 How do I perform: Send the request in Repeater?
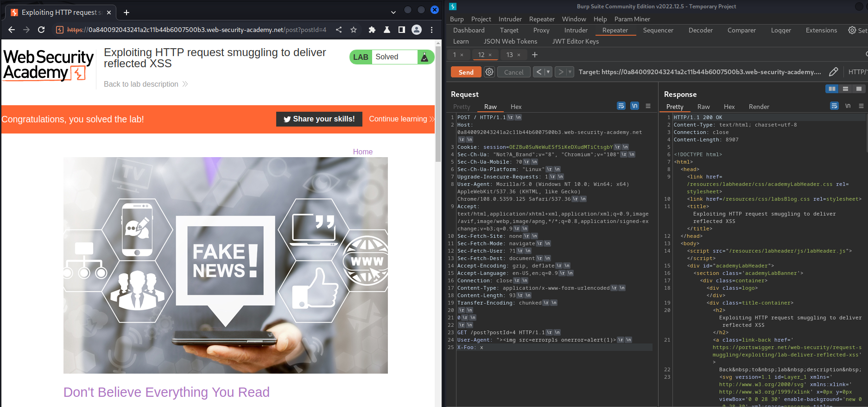click(466, 72)
